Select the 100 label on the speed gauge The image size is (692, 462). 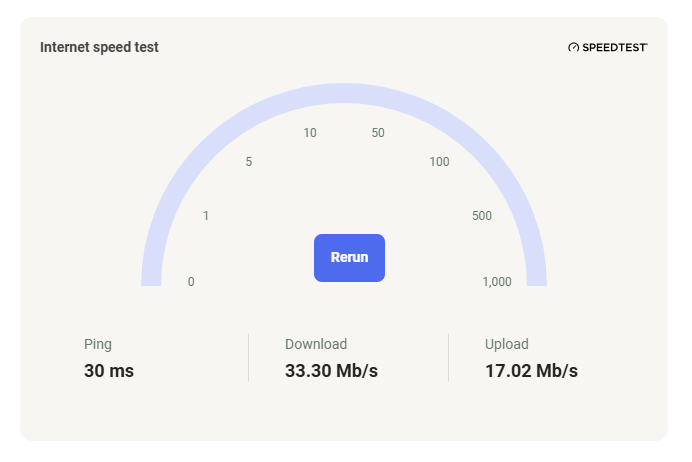point(439,163)
